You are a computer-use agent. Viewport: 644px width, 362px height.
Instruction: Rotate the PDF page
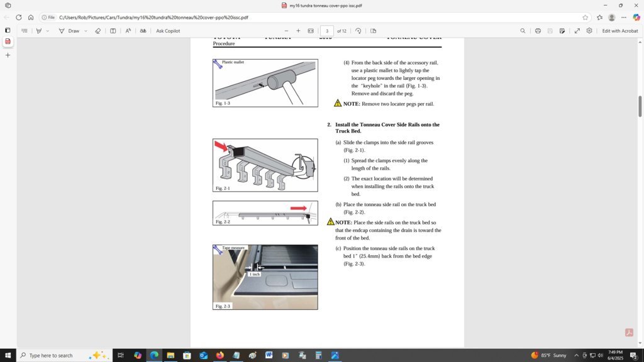coord(358,31)
